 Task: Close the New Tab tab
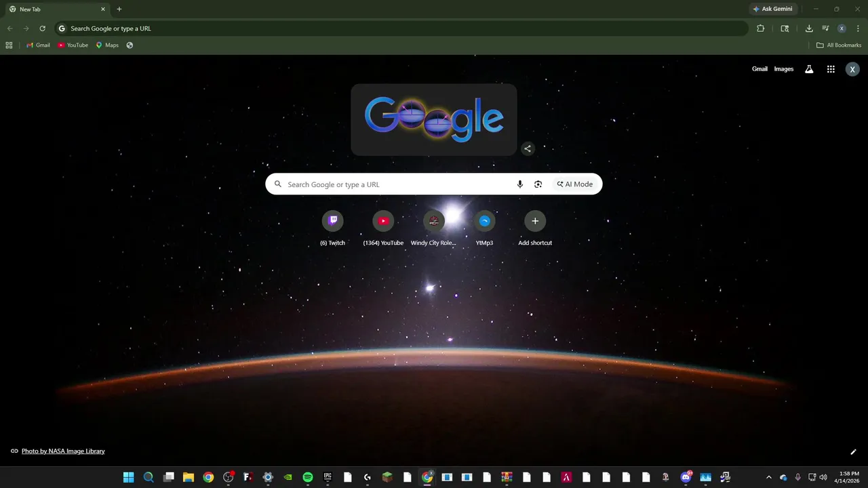[103, 9]
